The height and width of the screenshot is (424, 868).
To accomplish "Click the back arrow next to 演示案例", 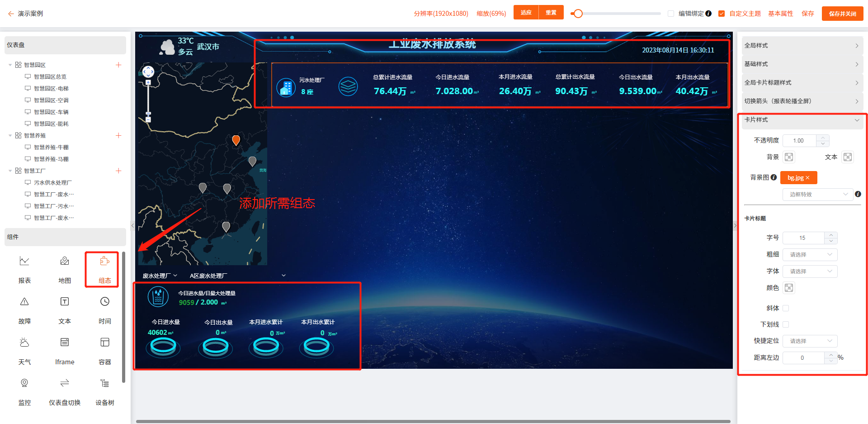I will click(x=11, y=14).
